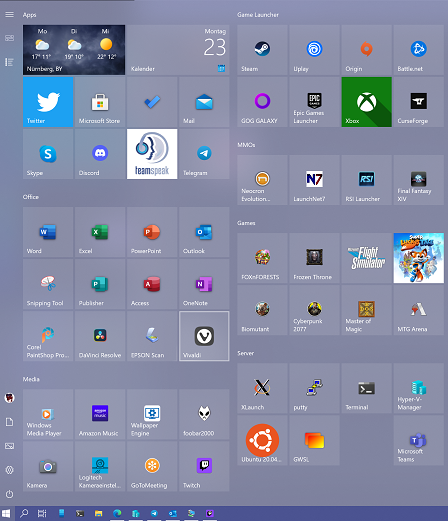The width and height of the screenshot is (448, 521).
Task: Launch Battle.net tile
Action: 418,50
